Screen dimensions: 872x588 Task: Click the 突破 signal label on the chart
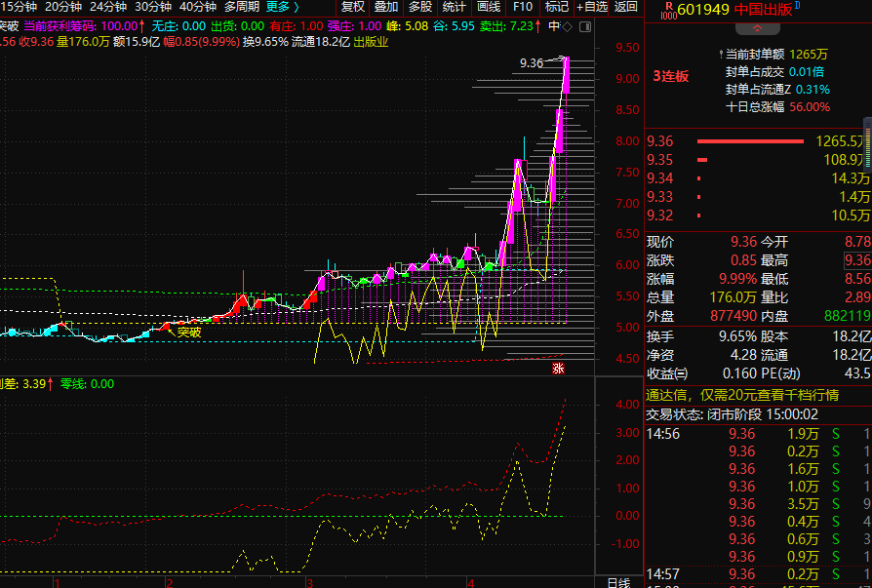189,332
